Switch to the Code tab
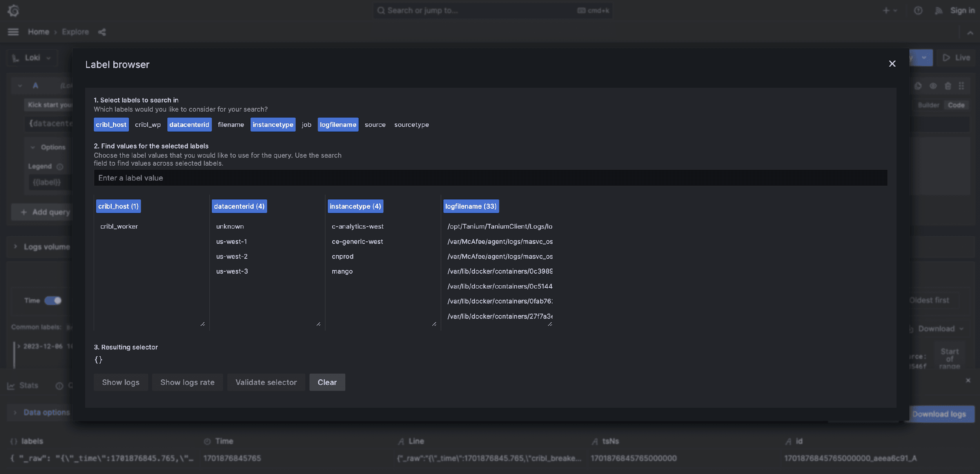Viewport: 980px width, 474px height. pos(956,105)
